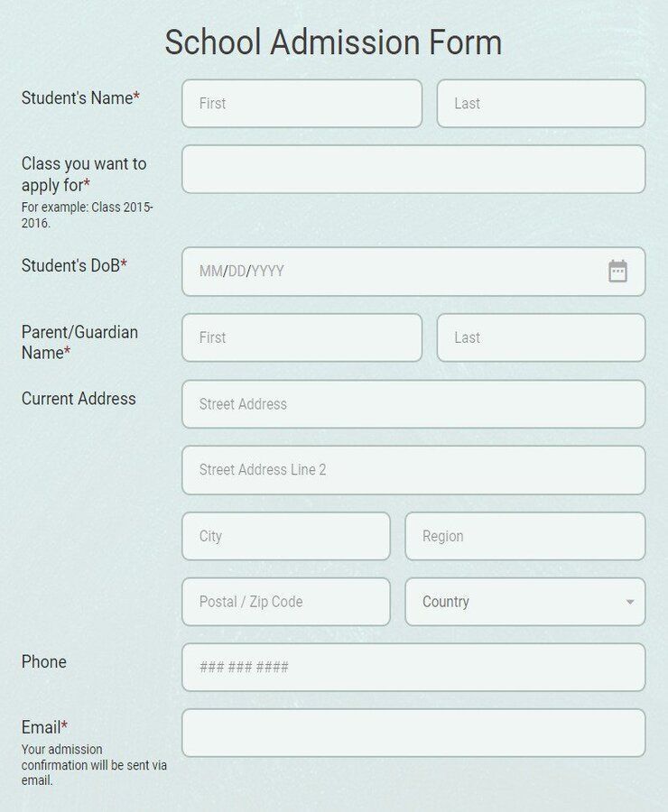Viewport: 668px width, 812px height.
Task: Click the School Admission Form heading
Action: (333, 42)
